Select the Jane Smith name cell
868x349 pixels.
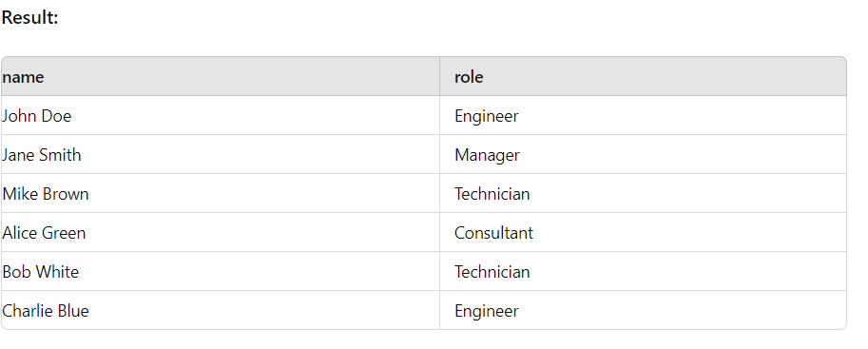[x=221, y=155]
